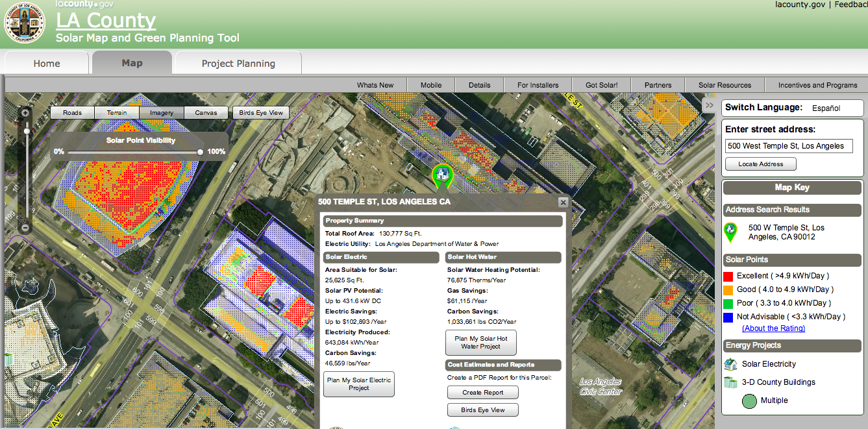Close the 500 Temple St popup
Viewport: 868px width, 429px height.
point(563,202)
